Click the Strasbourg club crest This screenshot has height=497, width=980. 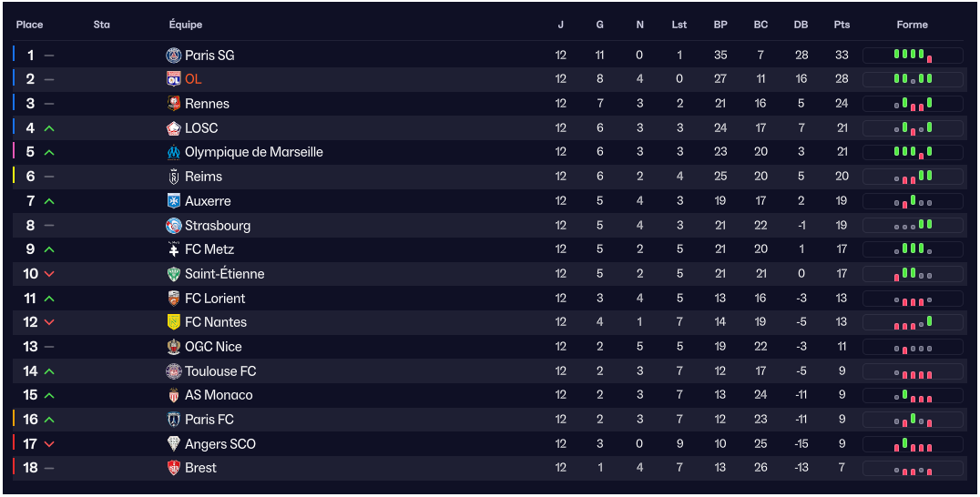pyautogui.click(x=174, y=226)
